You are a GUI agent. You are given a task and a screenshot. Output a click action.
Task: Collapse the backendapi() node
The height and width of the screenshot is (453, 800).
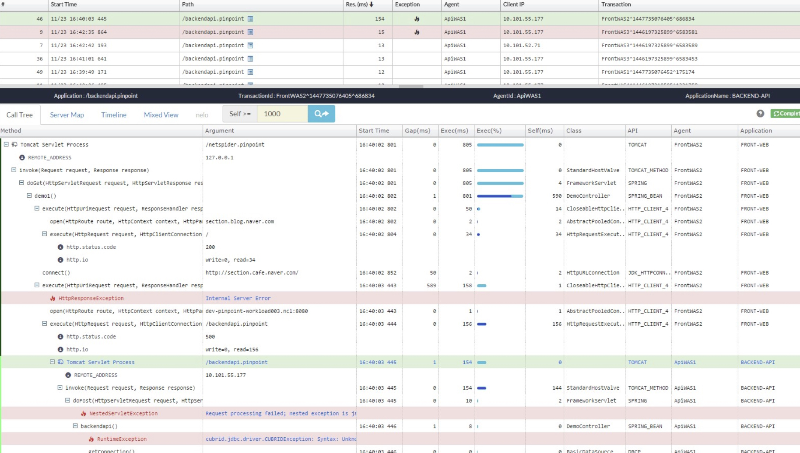pyautogui.click(x=75, y=426)
